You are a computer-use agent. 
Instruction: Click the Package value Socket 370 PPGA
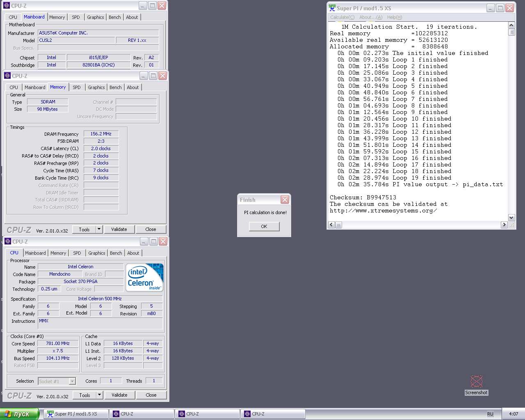click(x=80, y=281)
